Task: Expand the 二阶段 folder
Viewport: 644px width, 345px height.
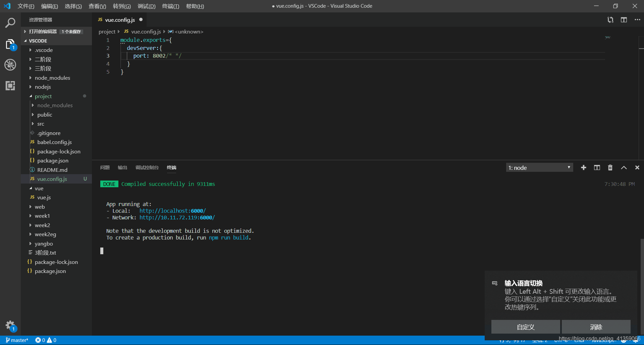Action: click(56, 59)
